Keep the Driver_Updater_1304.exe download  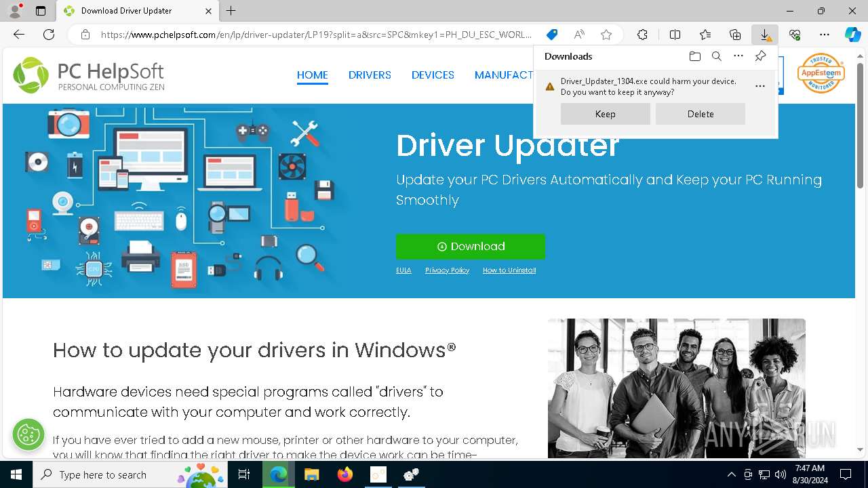606,114
